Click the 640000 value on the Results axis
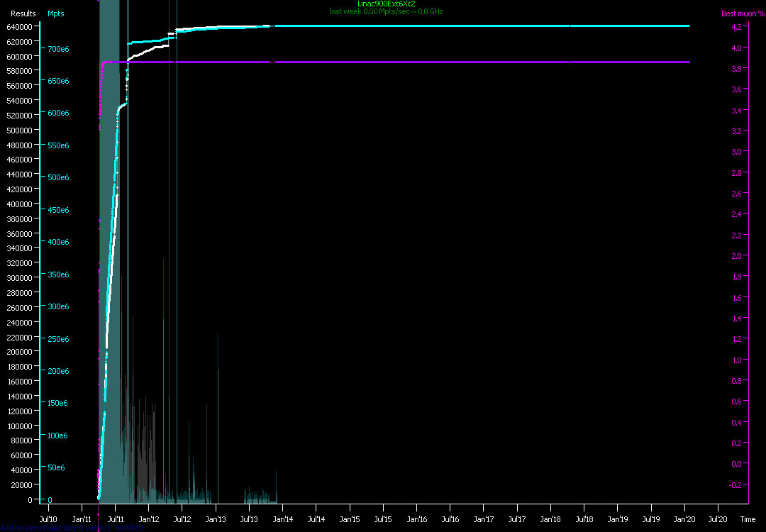 click(21, 26)
